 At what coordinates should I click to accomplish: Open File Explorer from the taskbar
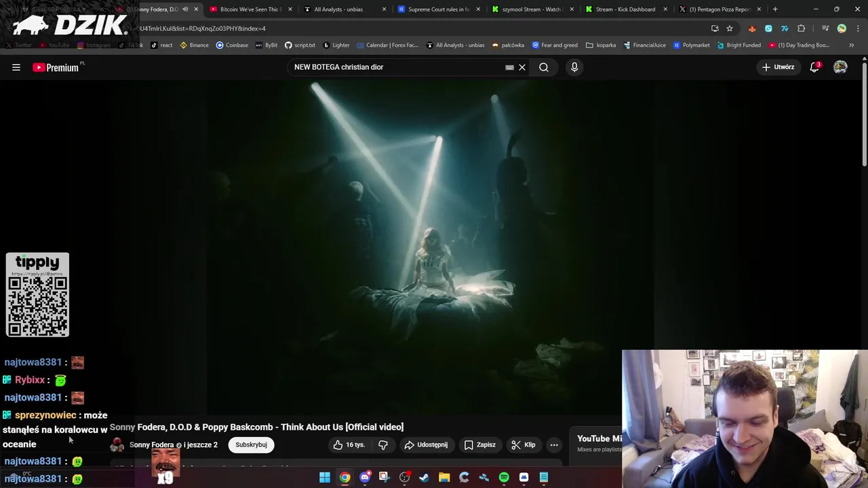[x=444, y=477]
